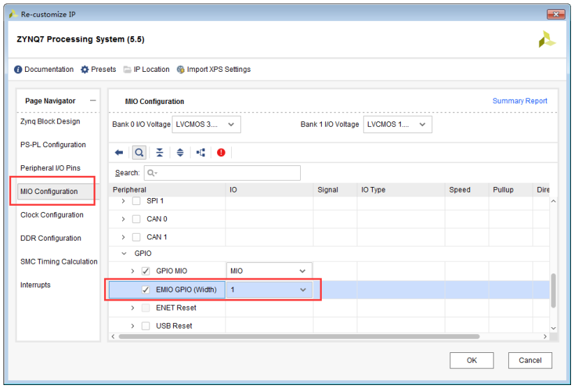Open Bank 0 I/O Voltage dropdown

point(207,125)
